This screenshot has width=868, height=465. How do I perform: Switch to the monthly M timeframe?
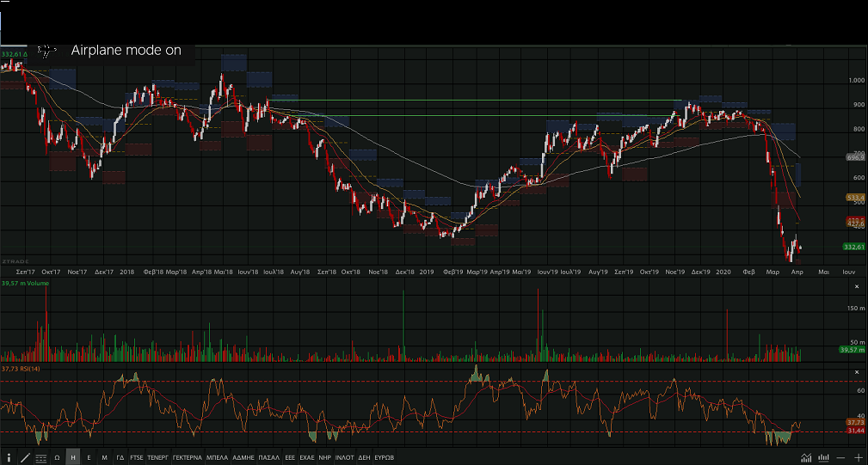click(104, 457)
